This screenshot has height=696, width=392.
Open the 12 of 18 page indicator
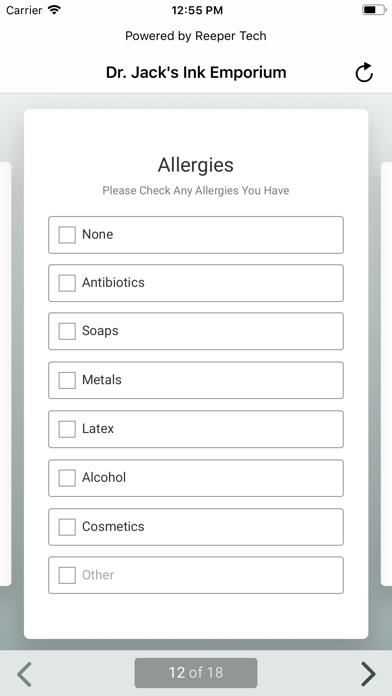pos(196,673)
